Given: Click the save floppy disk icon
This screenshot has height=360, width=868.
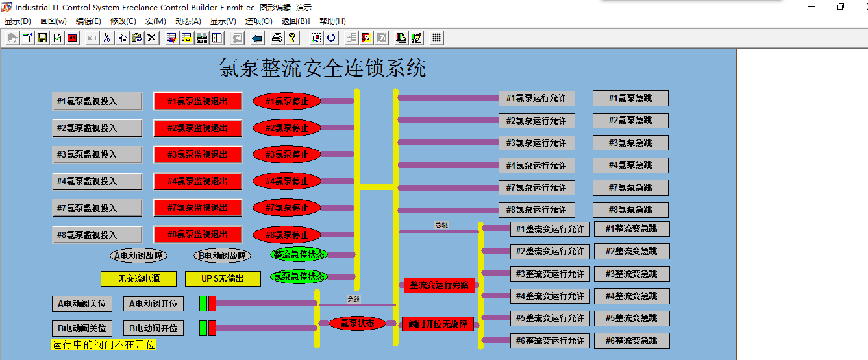Looking at the screenshot, I should (42, 38).
